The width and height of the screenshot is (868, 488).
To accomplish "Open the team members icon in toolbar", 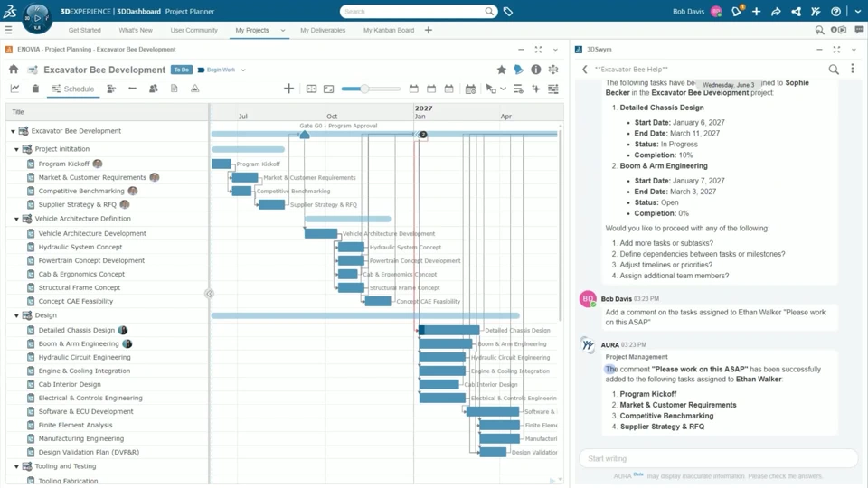I will tap(154, 89).
